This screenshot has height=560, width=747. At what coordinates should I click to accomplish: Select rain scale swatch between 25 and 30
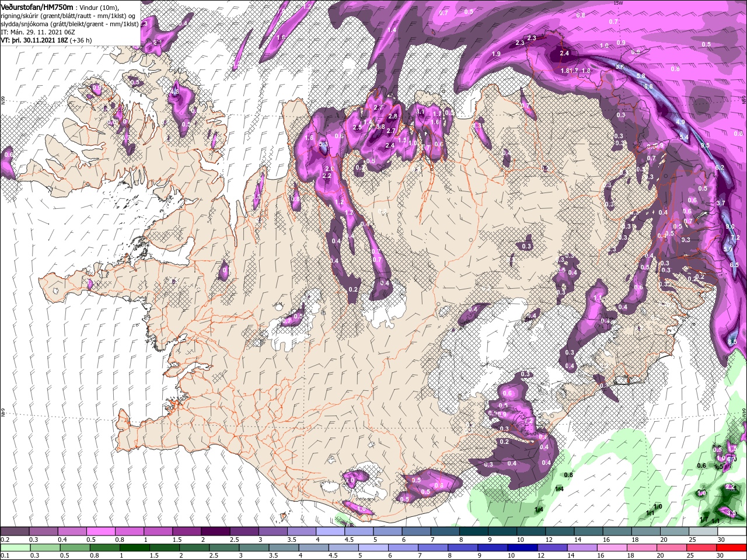702,548
